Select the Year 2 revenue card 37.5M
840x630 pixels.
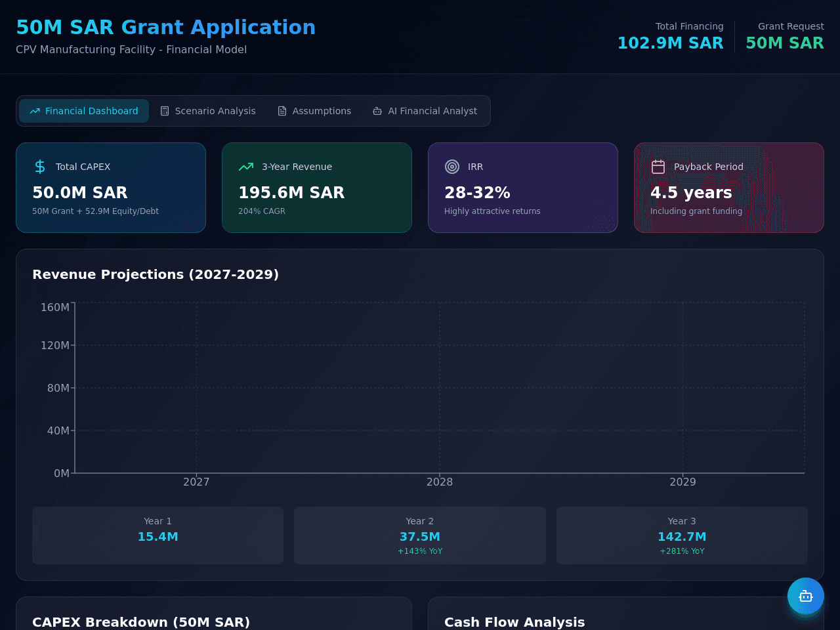420,535
